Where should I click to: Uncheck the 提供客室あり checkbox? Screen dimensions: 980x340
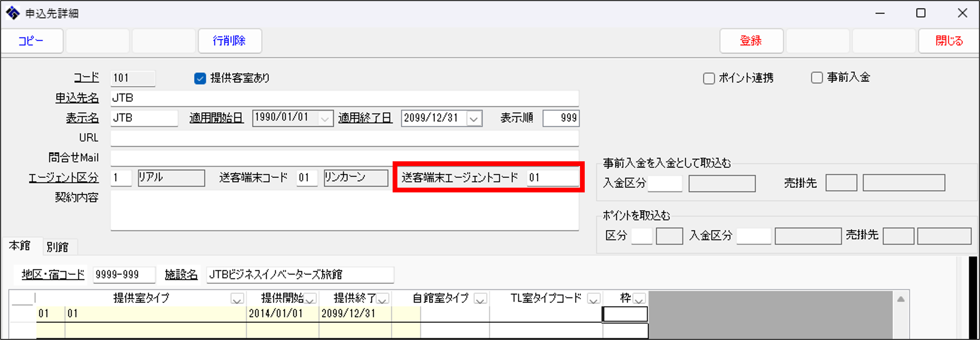point(200,78)
